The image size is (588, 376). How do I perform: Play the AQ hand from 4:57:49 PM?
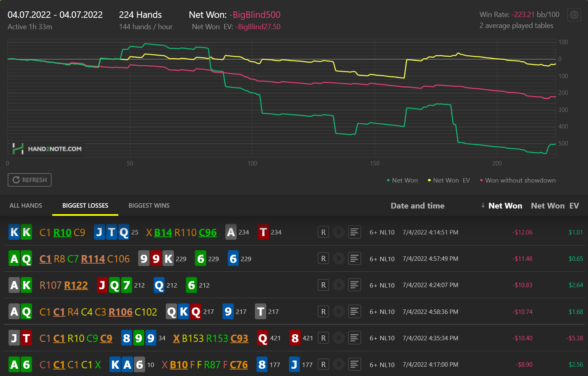338,259
